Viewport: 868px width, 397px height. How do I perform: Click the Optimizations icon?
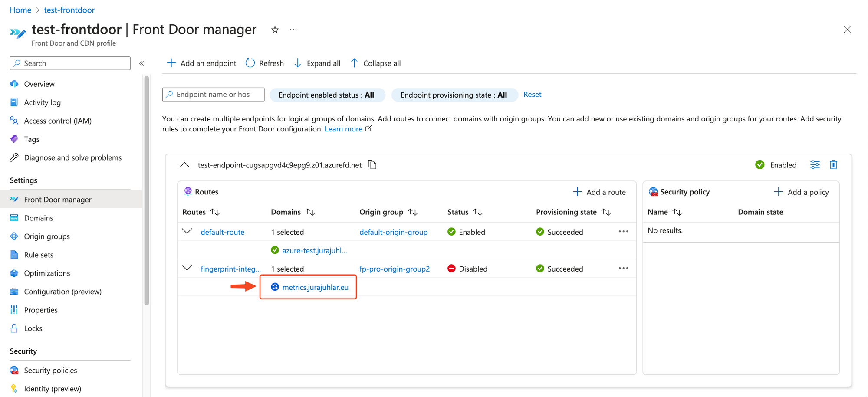point(14,273)
